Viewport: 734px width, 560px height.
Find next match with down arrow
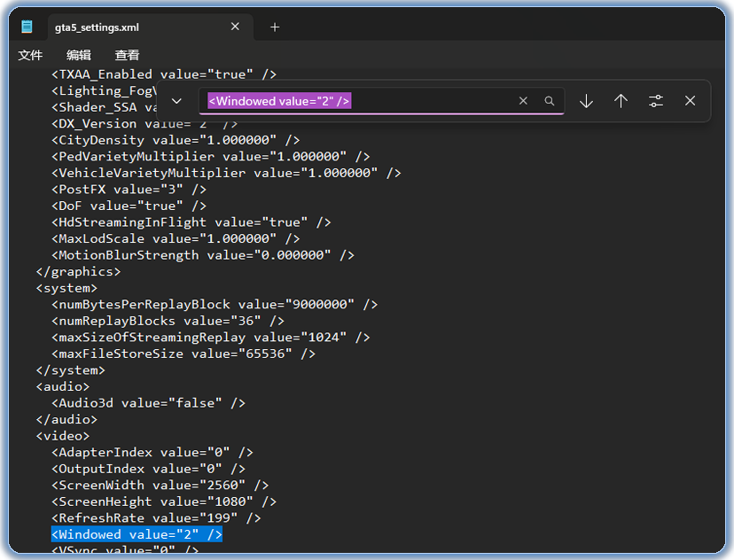(x=586, y=101)
